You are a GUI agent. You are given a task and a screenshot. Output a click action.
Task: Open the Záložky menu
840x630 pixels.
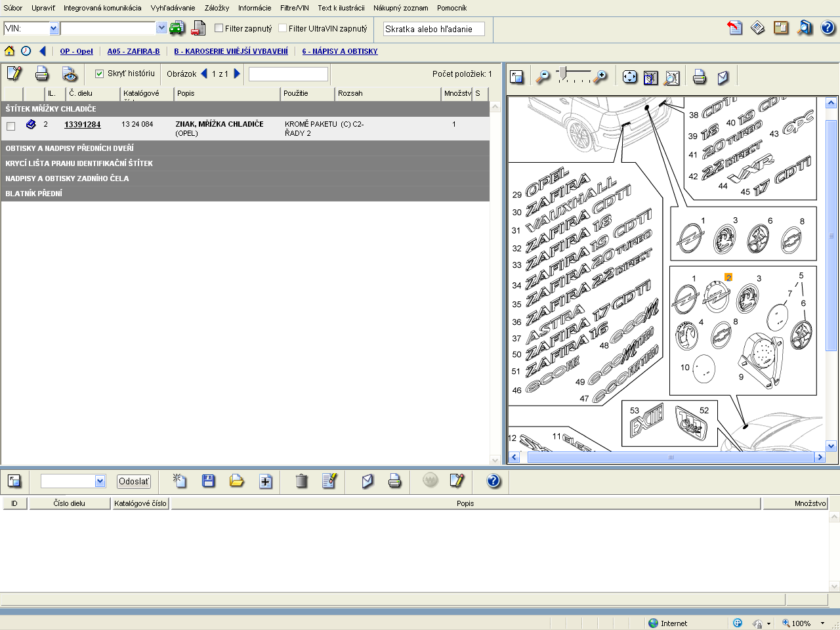point(217,8)
